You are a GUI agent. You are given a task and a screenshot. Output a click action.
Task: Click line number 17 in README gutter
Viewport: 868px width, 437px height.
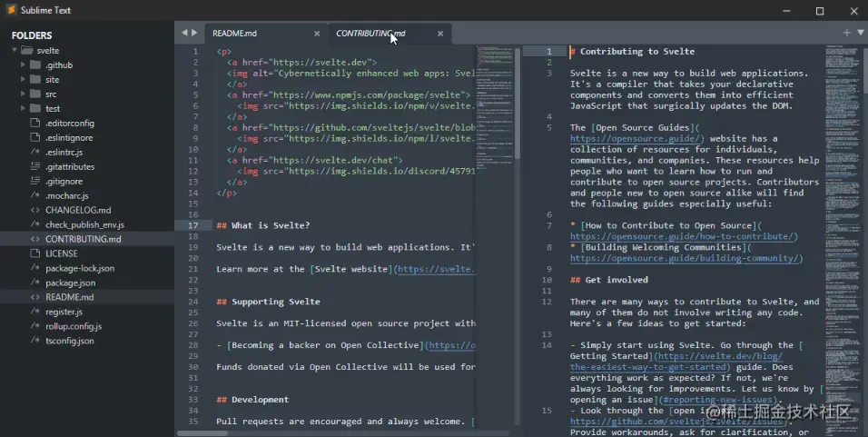pos(193,225)
